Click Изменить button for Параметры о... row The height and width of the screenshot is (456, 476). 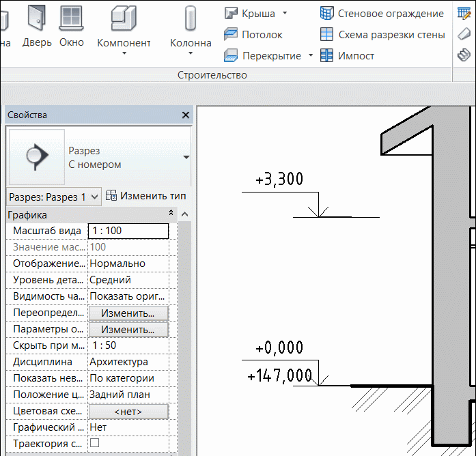click(128, 330)
